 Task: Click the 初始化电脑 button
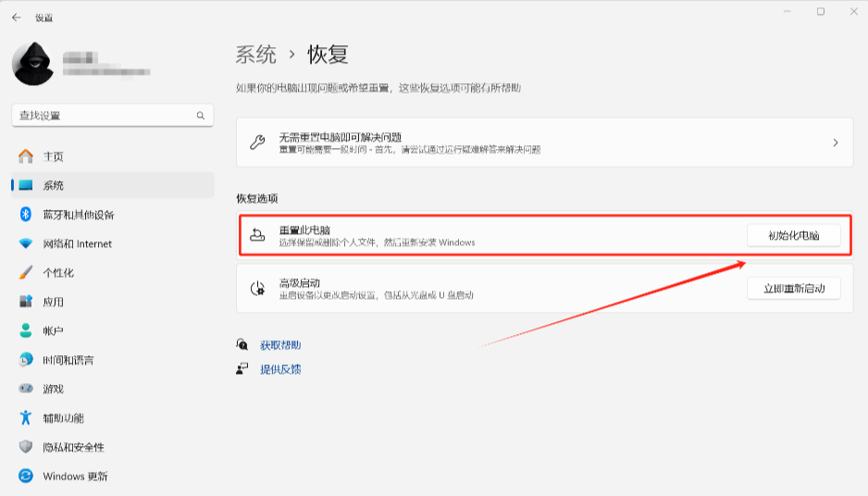coord(793,235)
